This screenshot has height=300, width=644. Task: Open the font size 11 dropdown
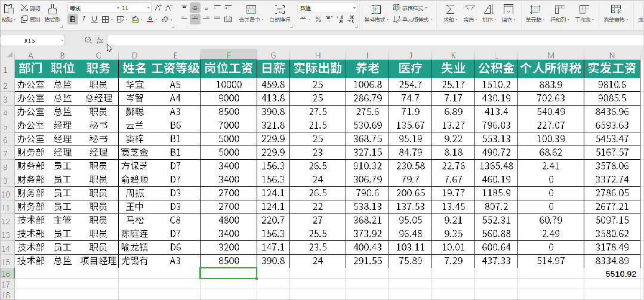pos(148,8)
